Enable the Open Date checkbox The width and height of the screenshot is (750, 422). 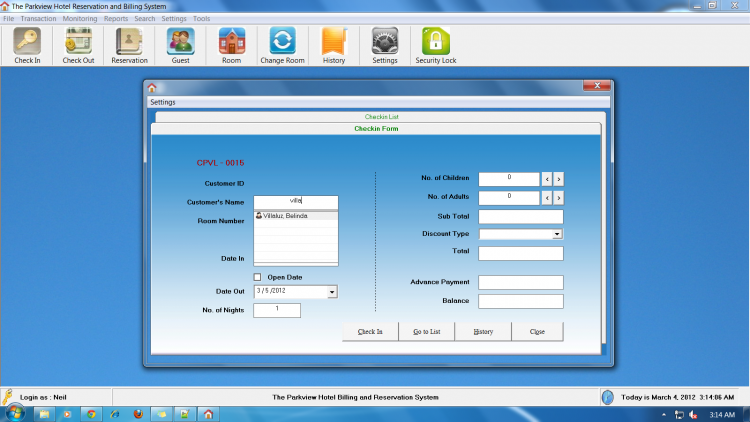click(257, 277)
